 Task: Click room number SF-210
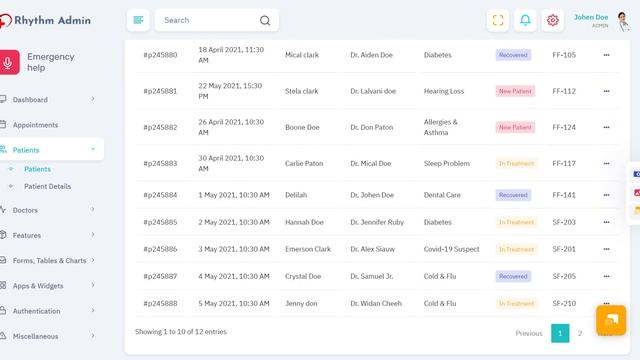pos(564,304)
